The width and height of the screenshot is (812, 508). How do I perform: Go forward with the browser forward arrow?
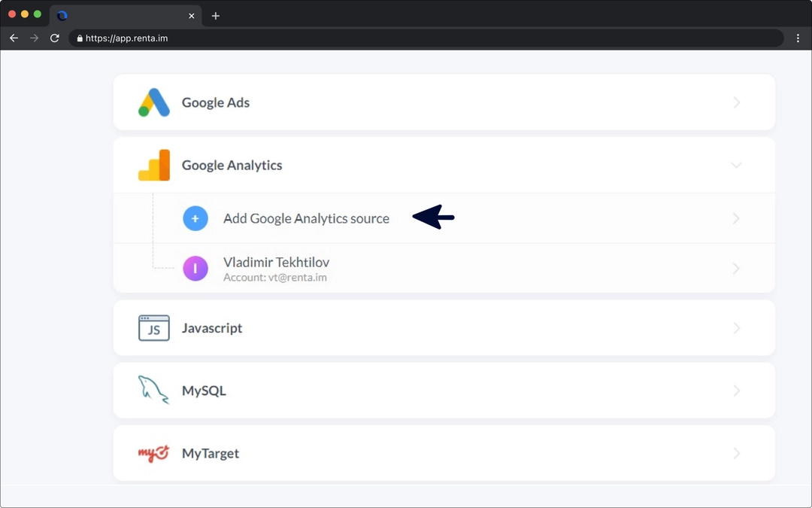(34, 38)
